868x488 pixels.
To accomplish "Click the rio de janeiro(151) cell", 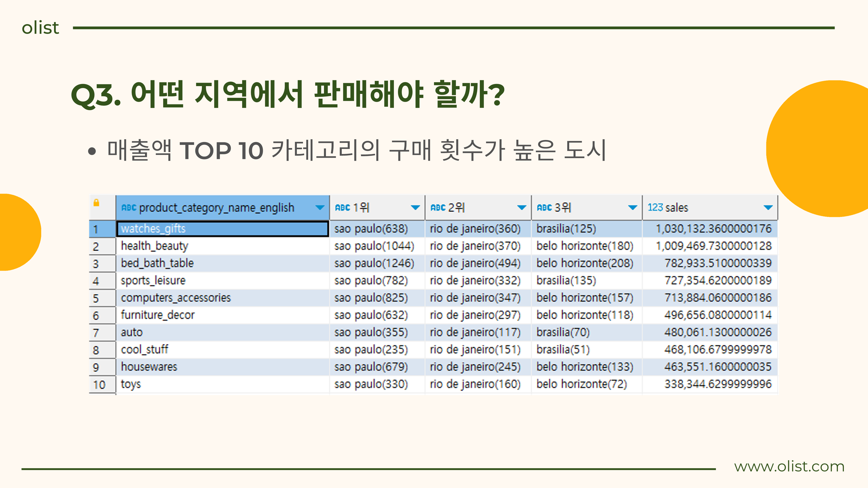I will tap(478, 350).
